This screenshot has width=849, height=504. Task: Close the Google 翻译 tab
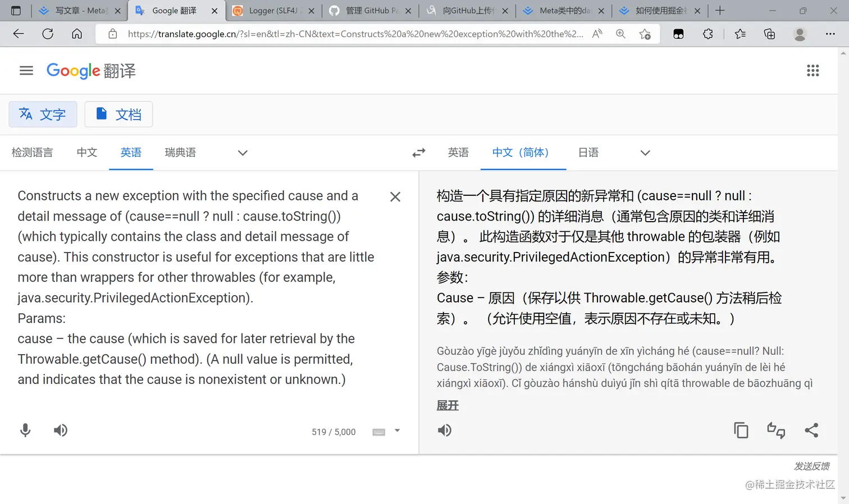(214, 11)
